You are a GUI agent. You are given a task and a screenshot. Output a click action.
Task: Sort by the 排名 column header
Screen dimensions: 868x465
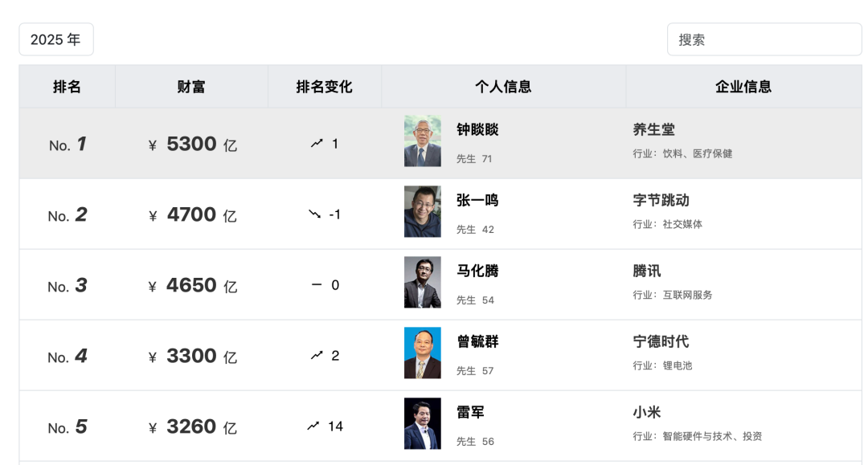pos(67,87)
